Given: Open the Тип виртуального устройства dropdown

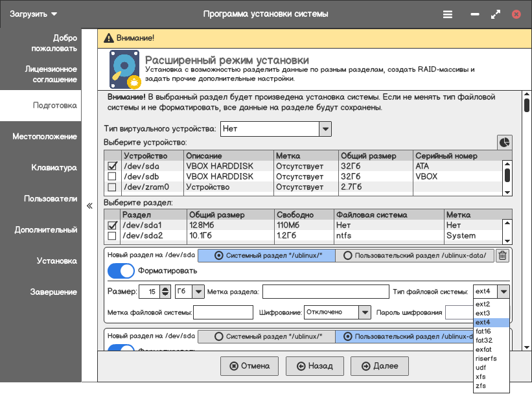Looking at the screenshot, I should click(276, 129).
